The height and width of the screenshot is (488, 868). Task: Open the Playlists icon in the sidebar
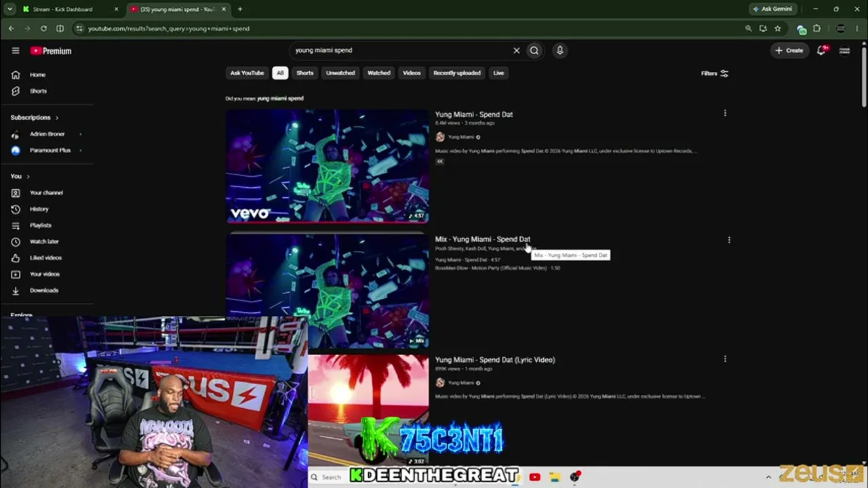tap(16, 225)
